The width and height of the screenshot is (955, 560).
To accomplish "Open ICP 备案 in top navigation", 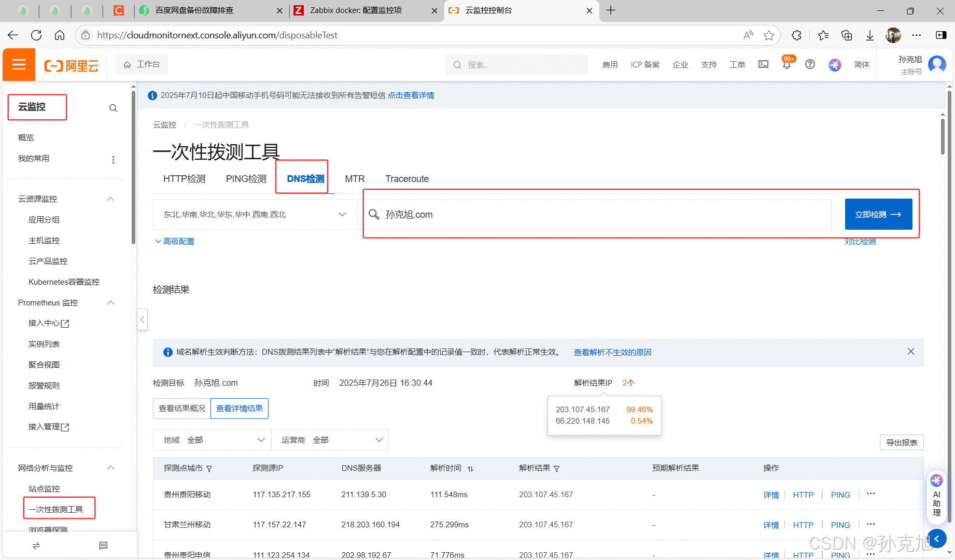I will point(645,64).
